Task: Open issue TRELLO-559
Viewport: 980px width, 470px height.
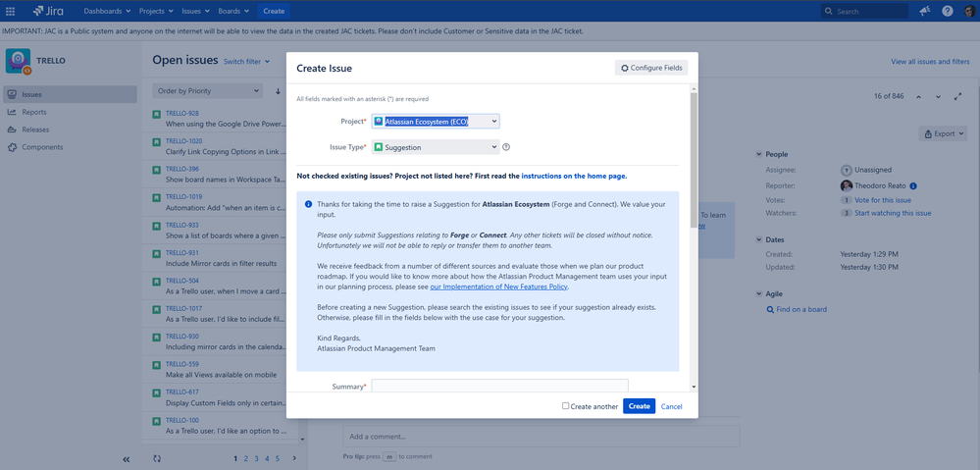Action: (x=181, y=364)
